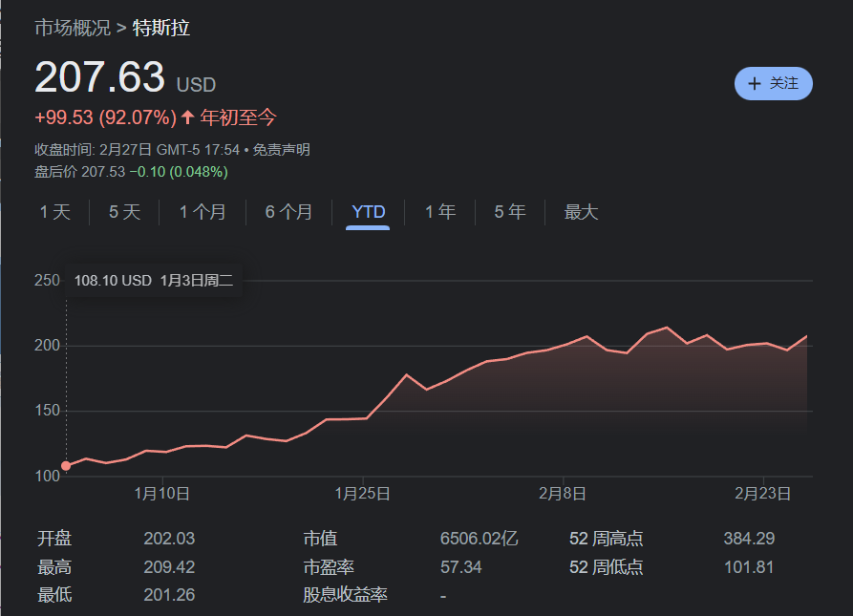Click the plus icon on the 关注 button

[x=755, y=83]
